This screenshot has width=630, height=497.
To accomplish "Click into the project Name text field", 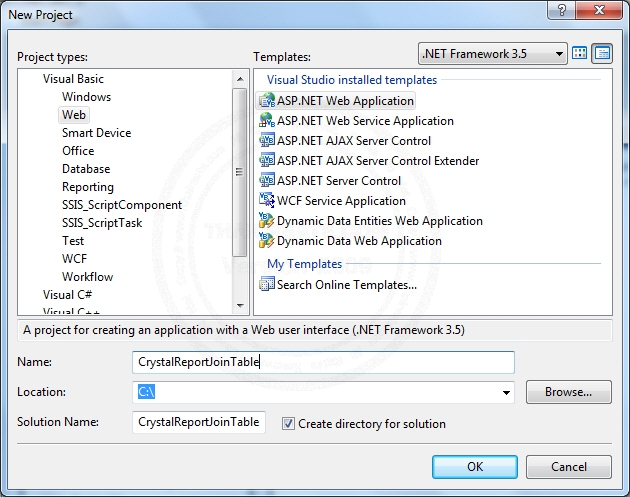I will click(323, 362).
